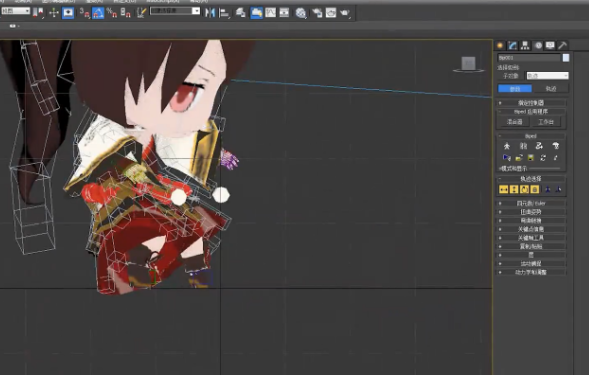Click the Biped Playback icon

[x=506, y=157]
